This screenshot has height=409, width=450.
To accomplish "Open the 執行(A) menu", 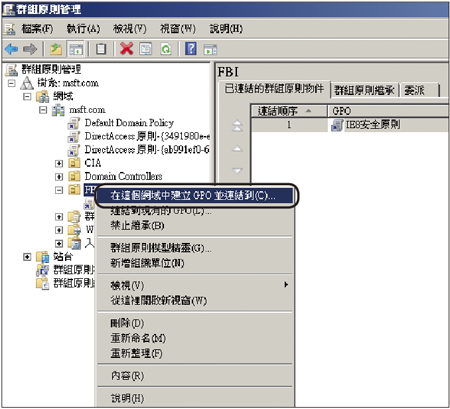I will point(83,29).
